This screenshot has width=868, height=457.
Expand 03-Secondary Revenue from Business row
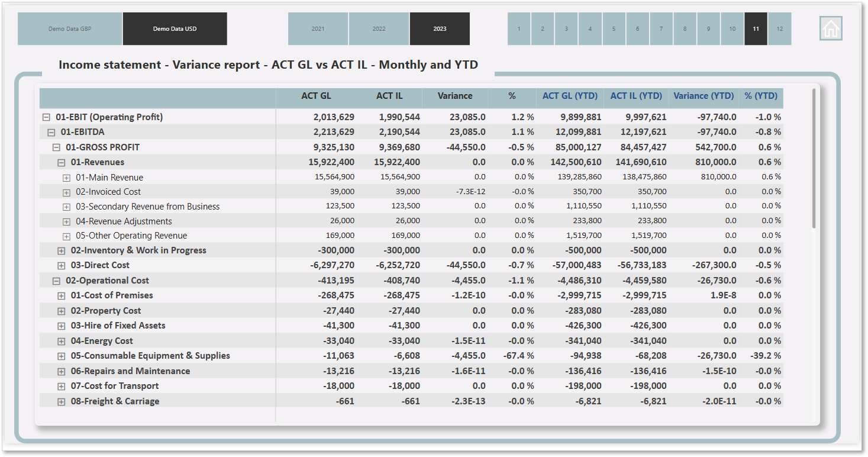[66, 207]
